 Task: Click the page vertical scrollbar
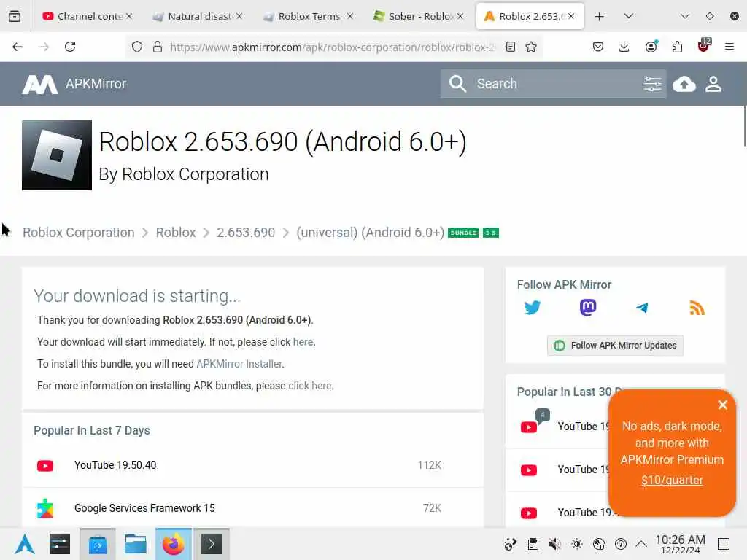(x=745, y=126)
